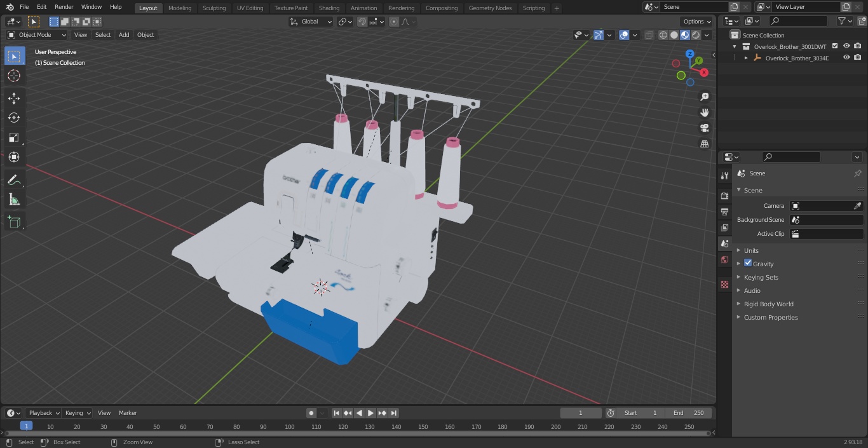
Task: Click the eyedropper next to Camera field
Action: click(x=857, y=206)
